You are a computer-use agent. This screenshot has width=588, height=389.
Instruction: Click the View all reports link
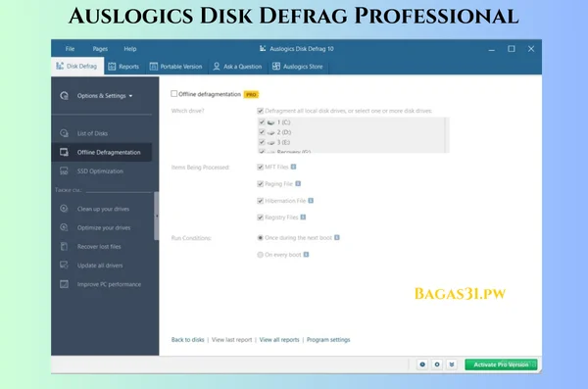279,340
